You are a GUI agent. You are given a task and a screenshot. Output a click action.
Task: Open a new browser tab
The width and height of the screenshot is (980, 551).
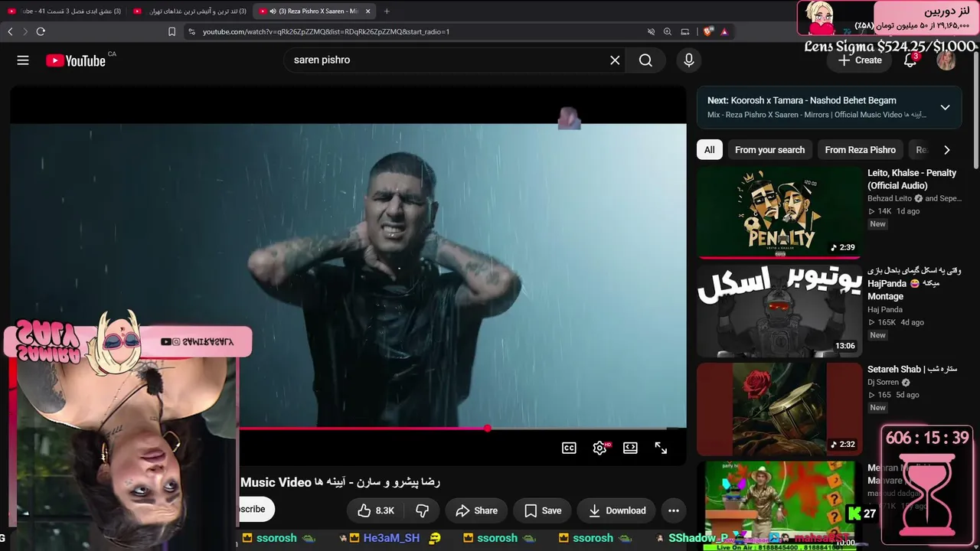click(387, 11)
